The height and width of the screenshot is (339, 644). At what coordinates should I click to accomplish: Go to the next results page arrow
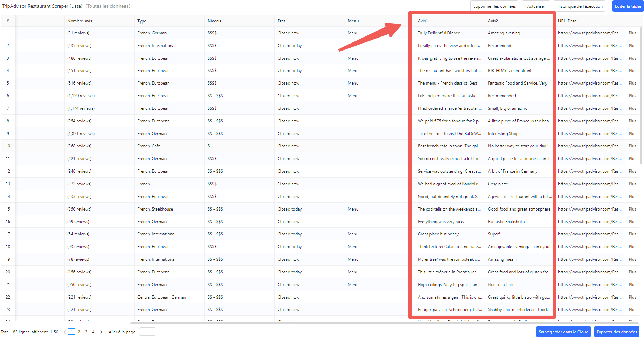[101, 332]
